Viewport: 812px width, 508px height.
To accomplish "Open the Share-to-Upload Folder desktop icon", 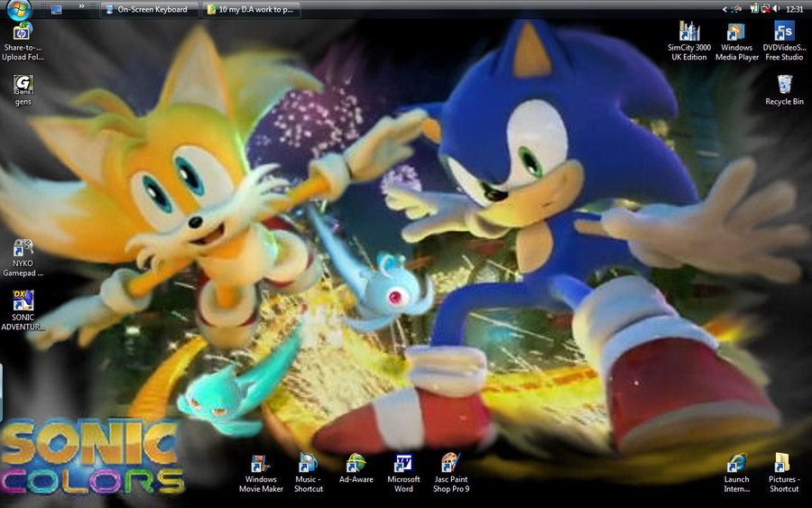I will (x=23, y=42).
